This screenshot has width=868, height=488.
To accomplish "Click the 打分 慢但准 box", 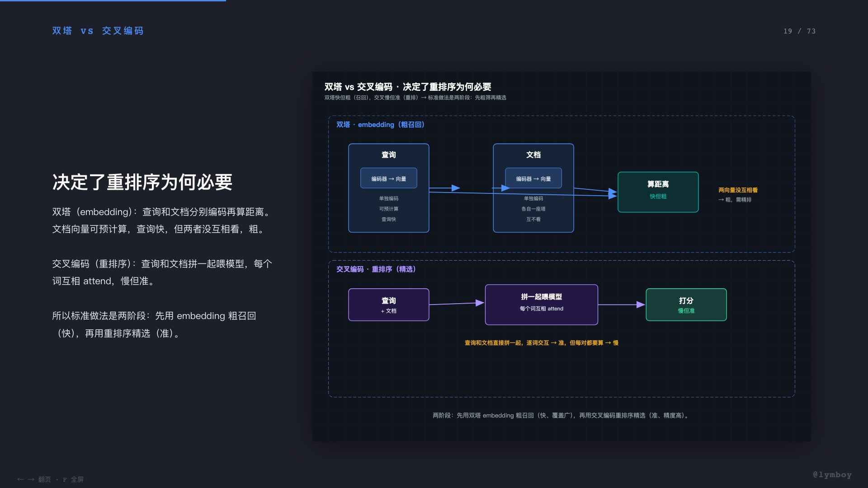I will click(686, 305).
